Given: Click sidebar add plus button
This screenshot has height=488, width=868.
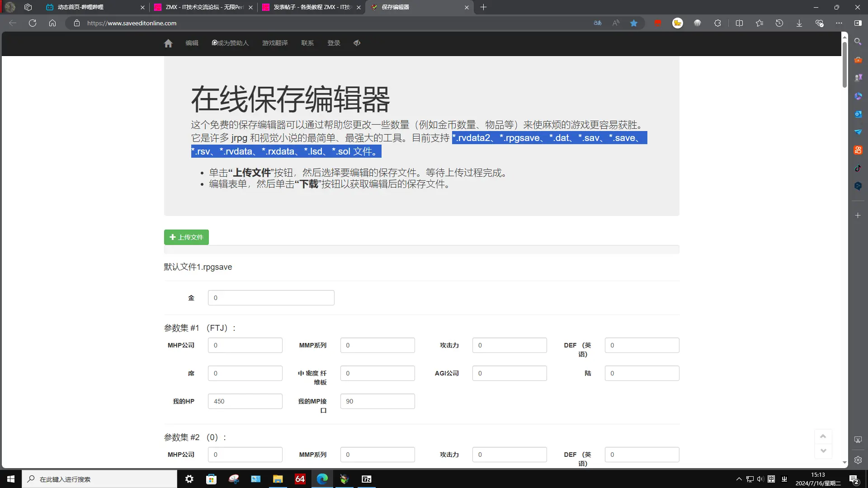Looking at the screenshot, I should [x=858, y=216].
